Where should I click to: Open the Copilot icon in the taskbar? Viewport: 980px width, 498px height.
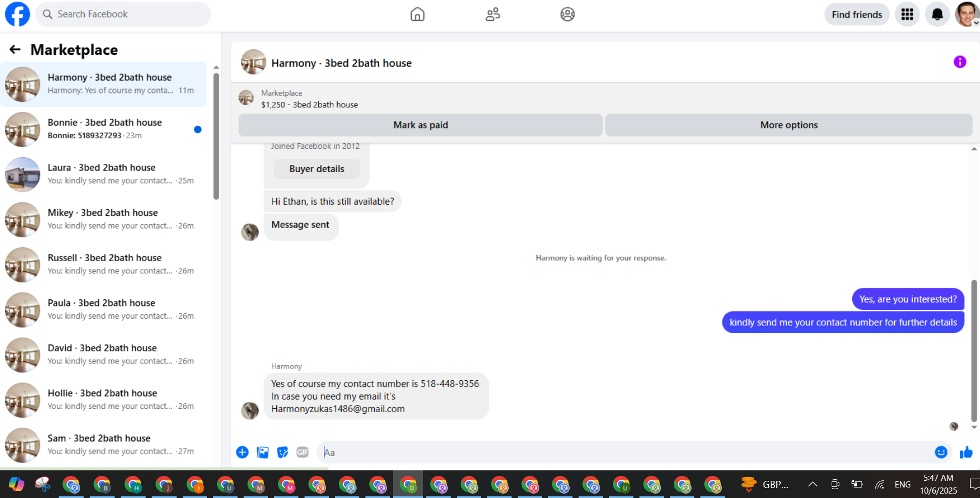coord(17,485)
